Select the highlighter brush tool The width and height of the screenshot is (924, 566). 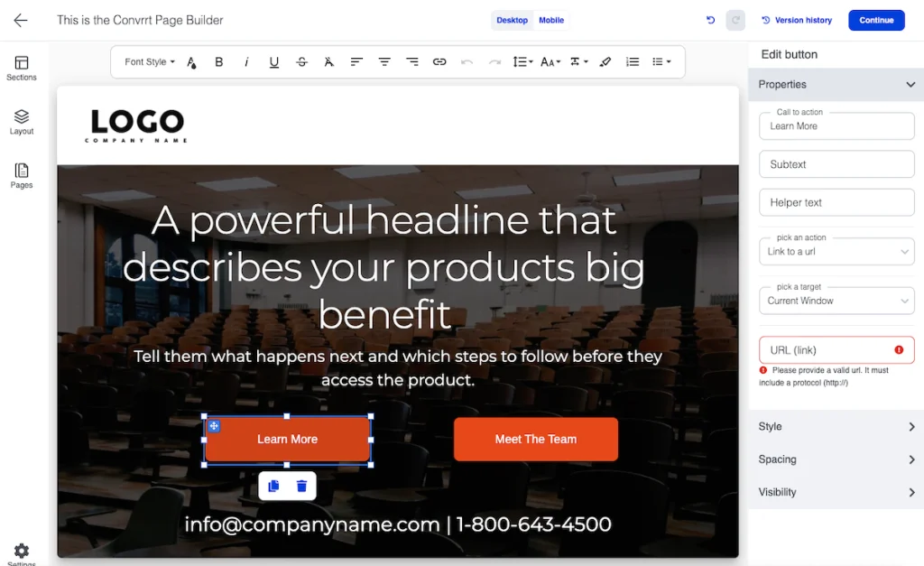[605, 61]
